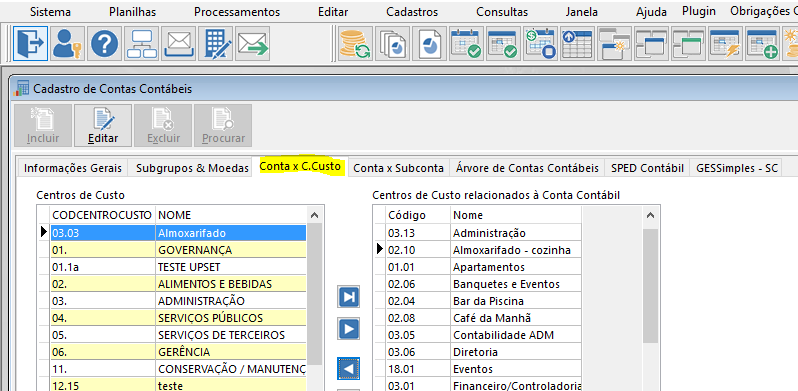
Task: Click the blue-titled cascade windows icon
Action: (652, 43)
